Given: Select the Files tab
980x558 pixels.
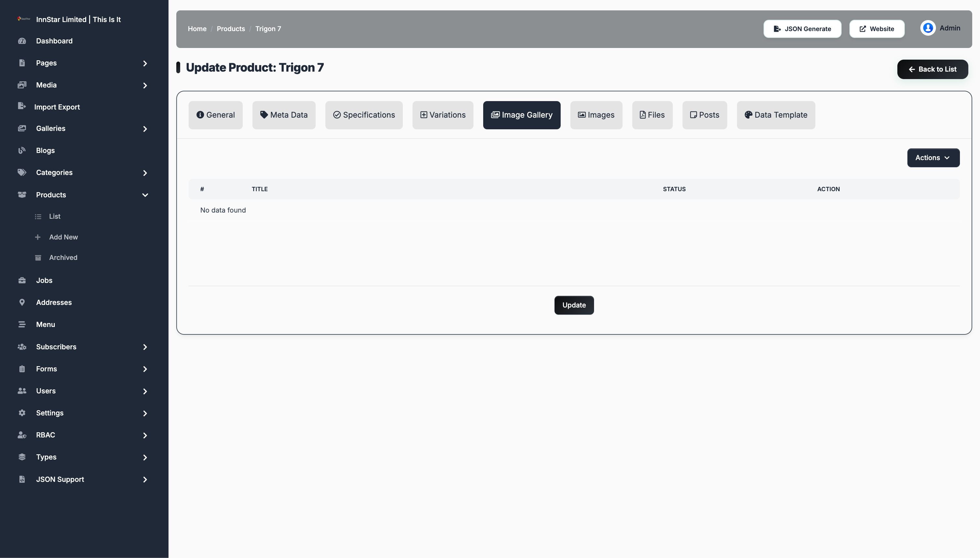Looking at the screenshot, I should [x=652, y=115].
